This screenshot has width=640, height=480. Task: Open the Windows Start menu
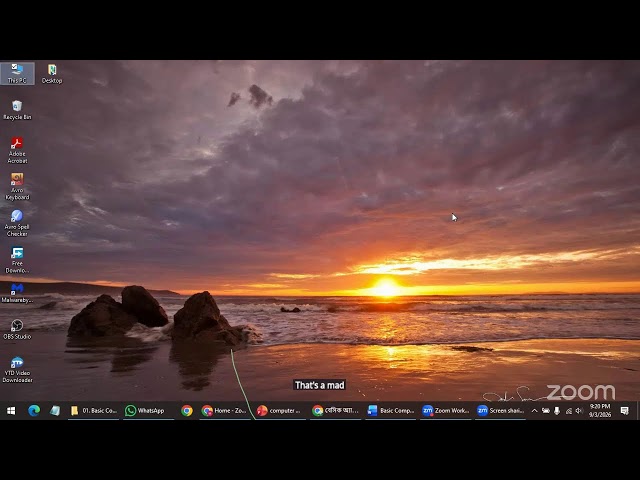coord(11,411)
